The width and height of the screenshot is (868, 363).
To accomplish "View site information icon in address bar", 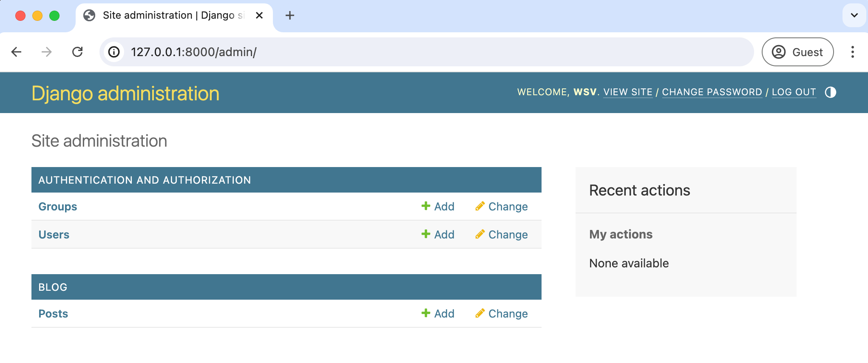I will 114,52.
